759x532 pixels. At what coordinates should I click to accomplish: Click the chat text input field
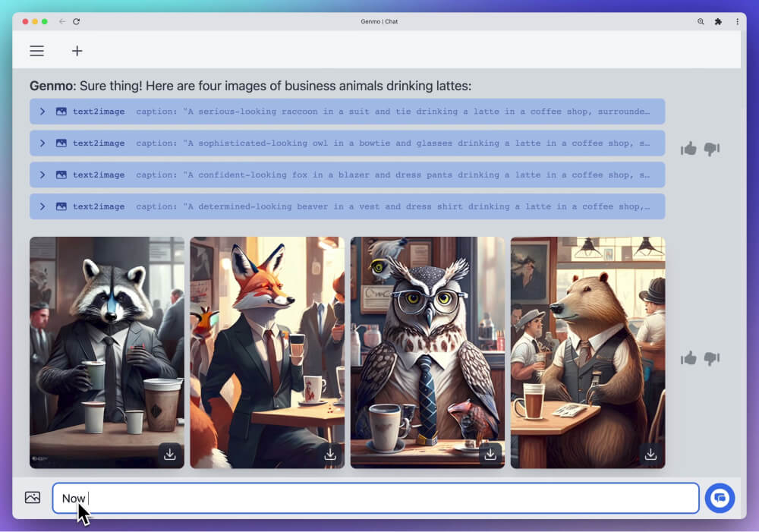pos(376,499)
